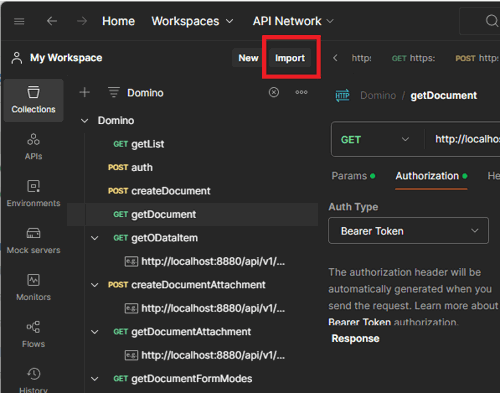Viewport: 500px width, 393px height.
Task: Click the hamburger menu icon
Action: 19,21
